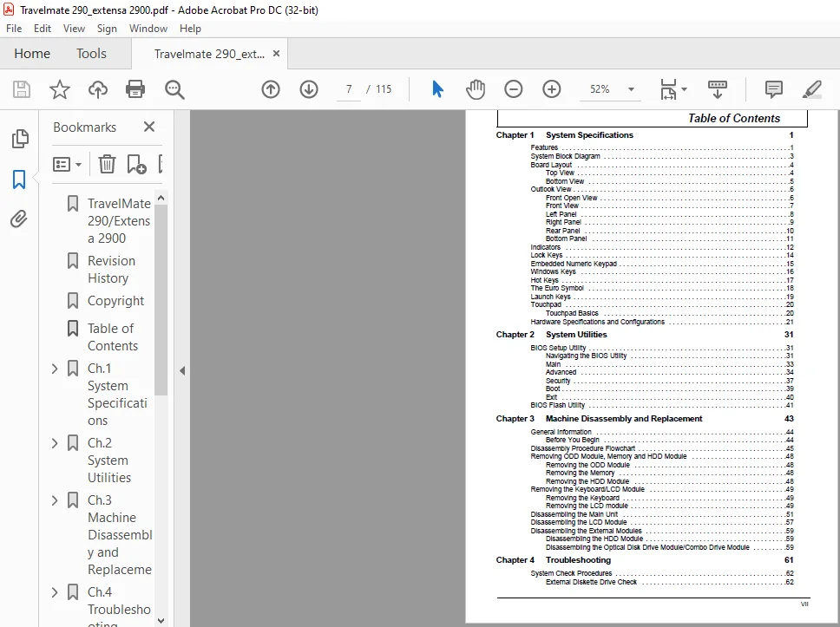This screenshot has height=627, width=840.
Task: Zoom in with the plus button
Action: (x=551, y=88)
